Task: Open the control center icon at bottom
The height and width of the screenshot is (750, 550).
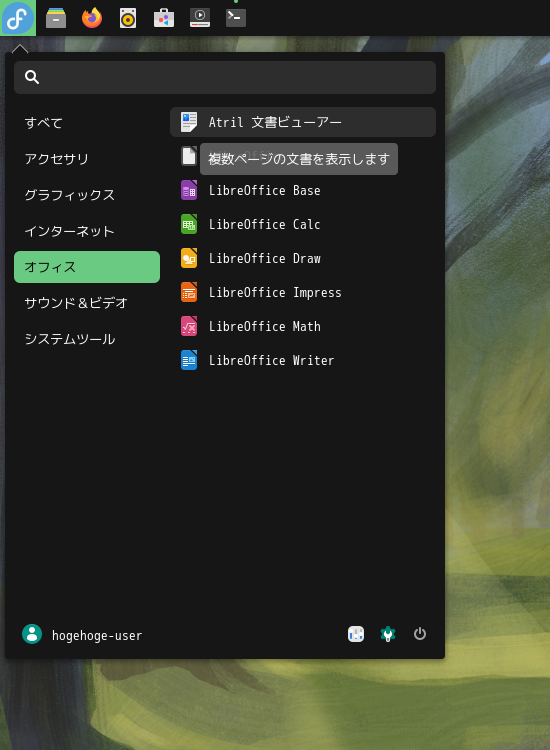Action: 356,634
